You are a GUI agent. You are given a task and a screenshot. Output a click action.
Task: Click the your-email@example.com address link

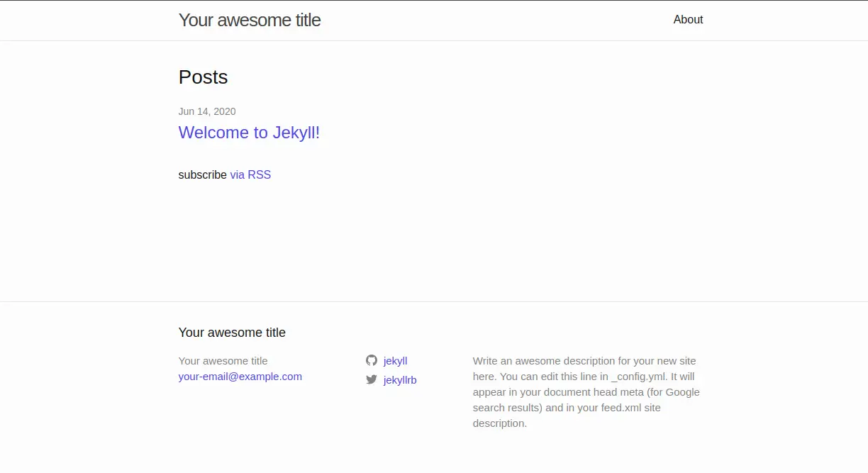240,377
